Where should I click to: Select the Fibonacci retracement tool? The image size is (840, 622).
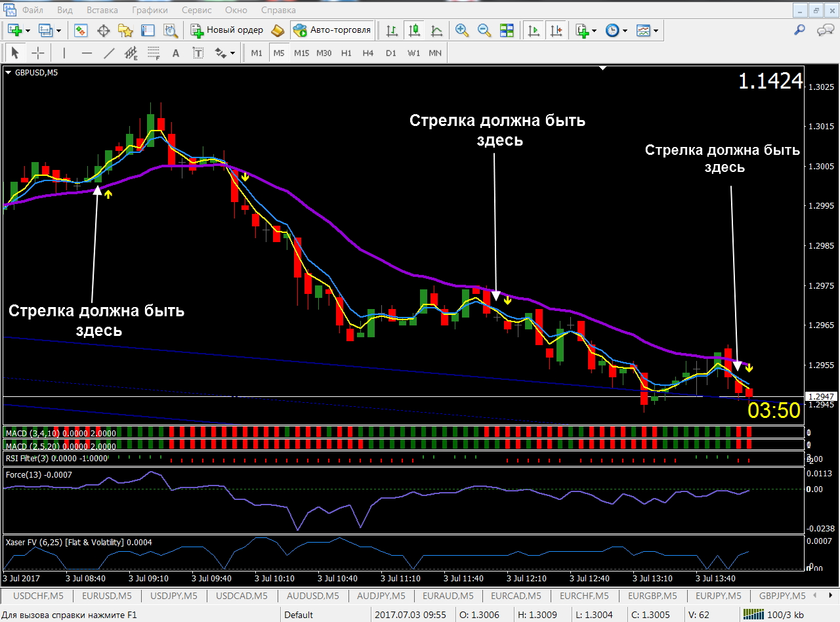tap(154, 53)
